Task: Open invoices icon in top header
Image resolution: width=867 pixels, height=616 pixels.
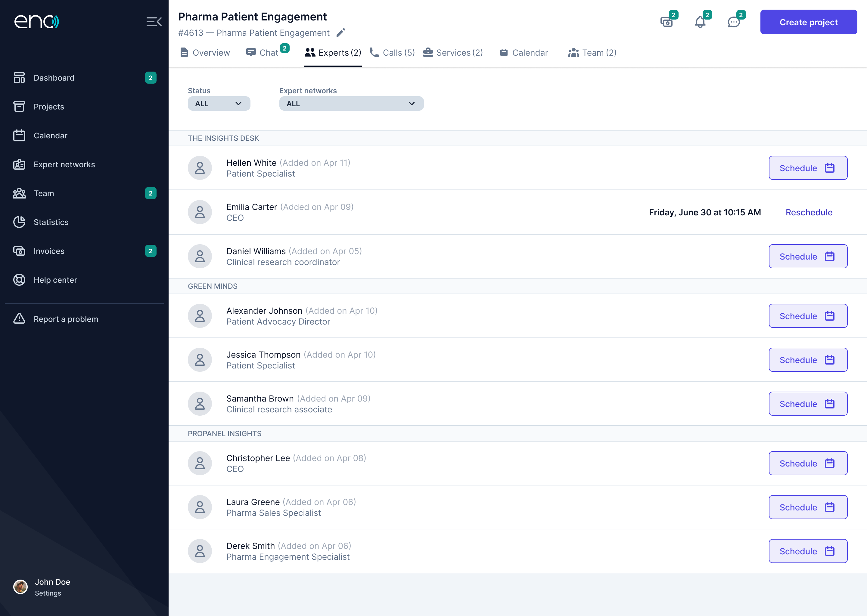Action: pos(666,22)
